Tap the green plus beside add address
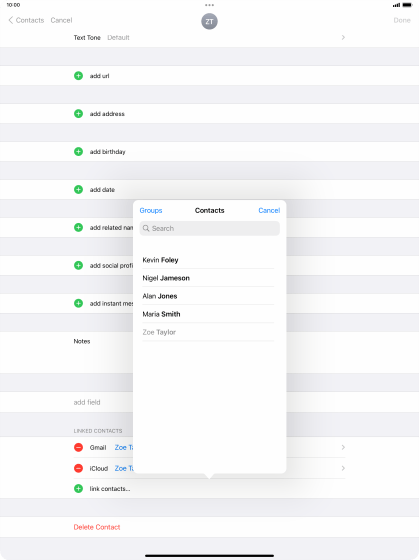 point(78,114)
